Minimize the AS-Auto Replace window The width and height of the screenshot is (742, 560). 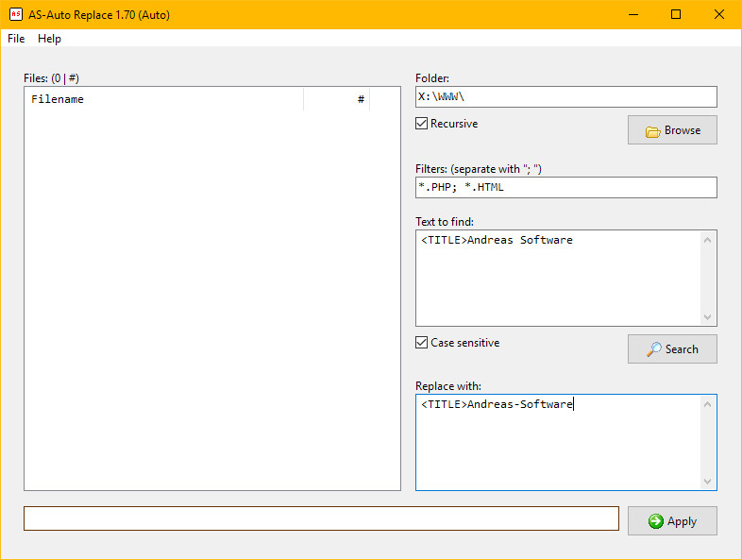point(633,15)
